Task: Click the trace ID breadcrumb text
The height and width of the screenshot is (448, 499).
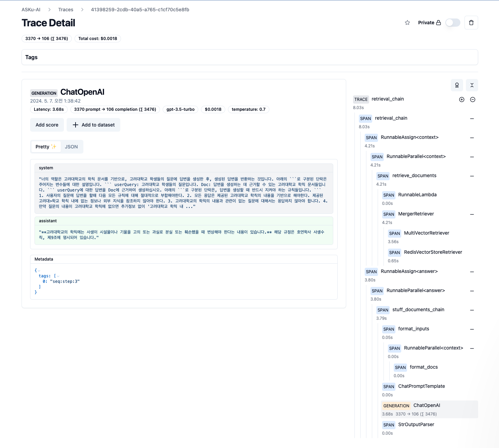Action: (x=140, y=10)
